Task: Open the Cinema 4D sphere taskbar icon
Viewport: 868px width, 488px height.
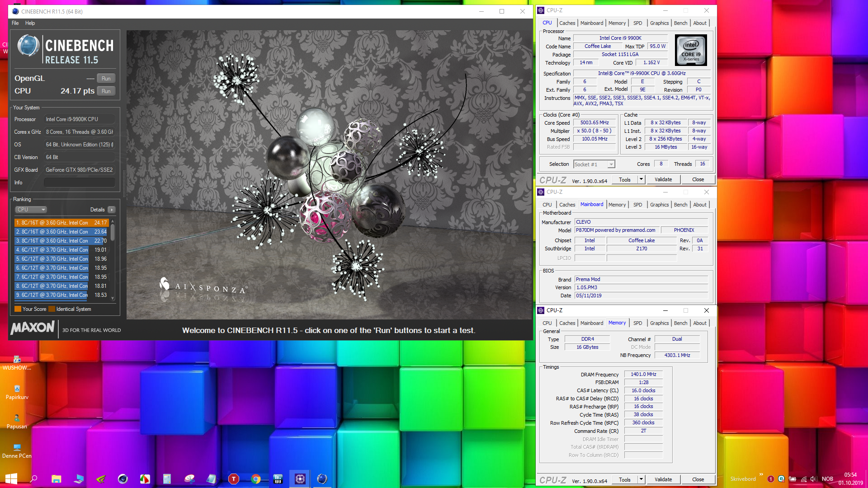Action: pyautogui.click(x=123, y=479)
